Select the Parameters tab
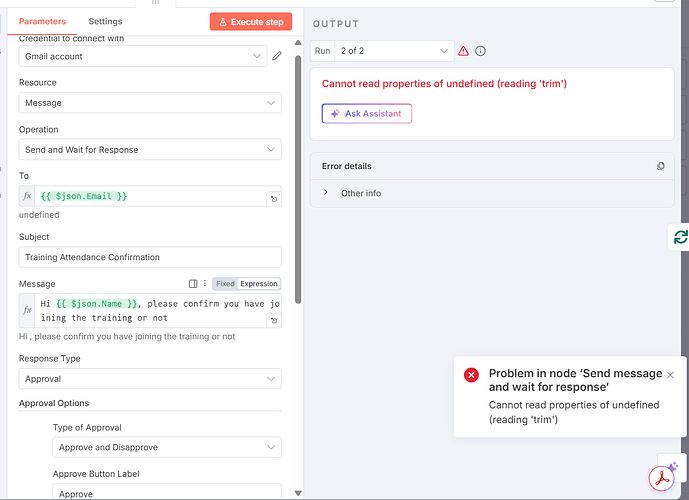 point(42,21)
